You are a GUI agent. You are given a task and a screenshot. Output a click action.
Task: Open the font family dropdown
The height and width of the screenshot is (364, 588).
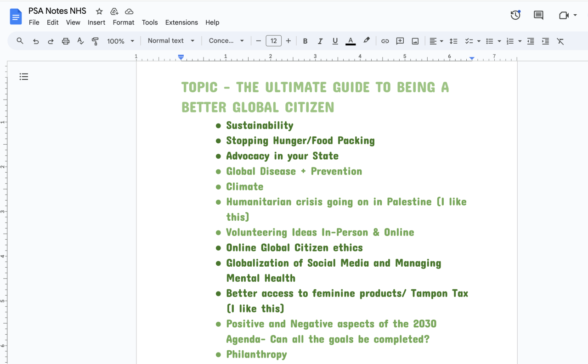pyautogui.click(x=226, y=41)
